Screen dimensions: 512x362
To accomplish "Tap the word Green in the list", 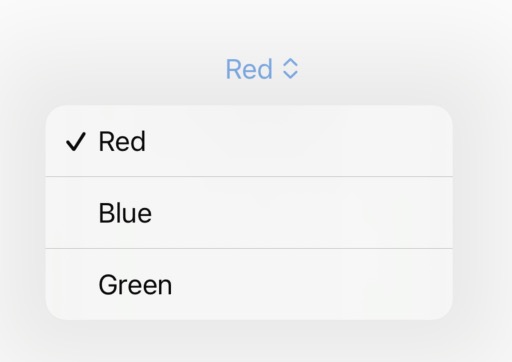I will [135, 285].
